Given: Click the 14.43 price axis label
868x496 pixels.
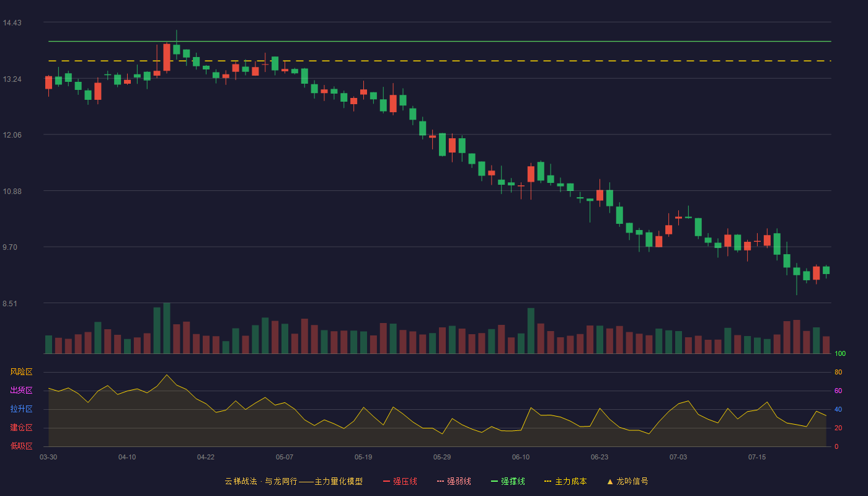Looking at the screenshot, I should (x=12, y=23).
